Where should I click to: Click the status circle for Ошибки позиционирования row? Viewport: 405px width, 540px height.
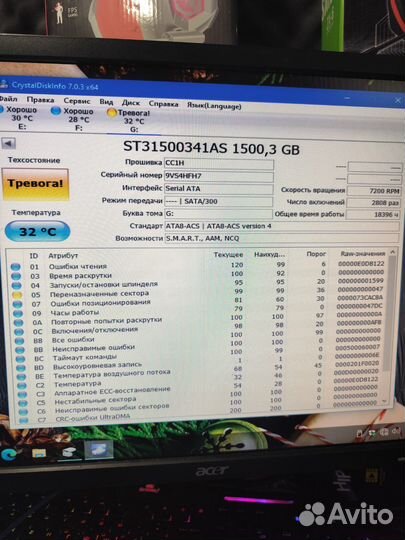[17, 304]
